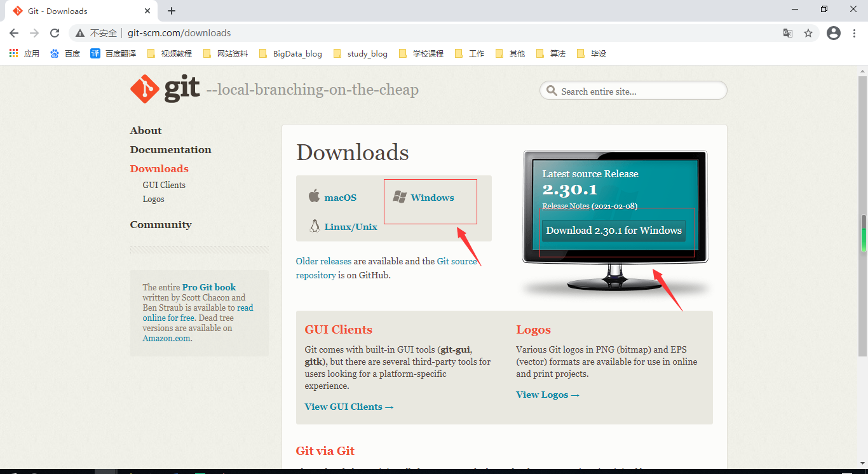The height and width of the screenshot is (474, 868).
Task: Open the 视频教程 bookmark folder
Action: click(x=169, y=53)
